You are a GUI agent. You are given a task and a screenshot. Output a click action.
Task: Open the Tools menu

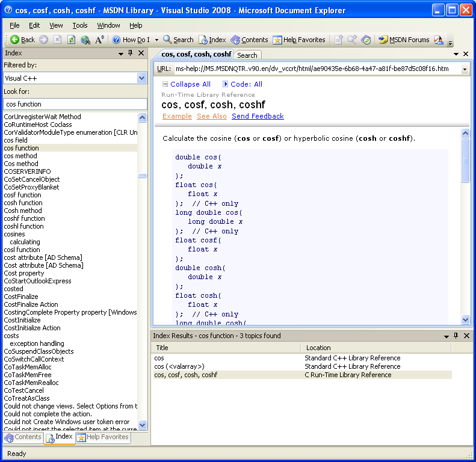[x=80, y=25]
